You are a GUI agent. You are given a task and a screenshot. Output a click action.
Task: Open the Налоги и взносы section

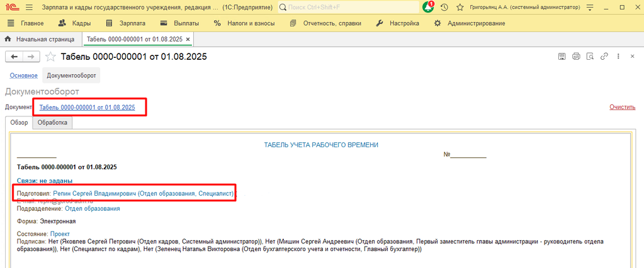click(244, 23)
